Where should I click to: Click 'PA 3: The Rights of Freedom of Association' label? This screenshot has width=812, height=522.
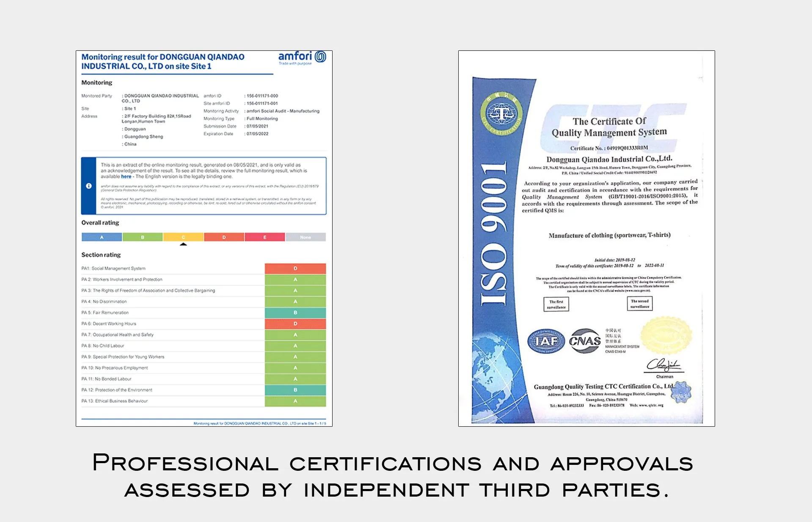click(148, 290)
